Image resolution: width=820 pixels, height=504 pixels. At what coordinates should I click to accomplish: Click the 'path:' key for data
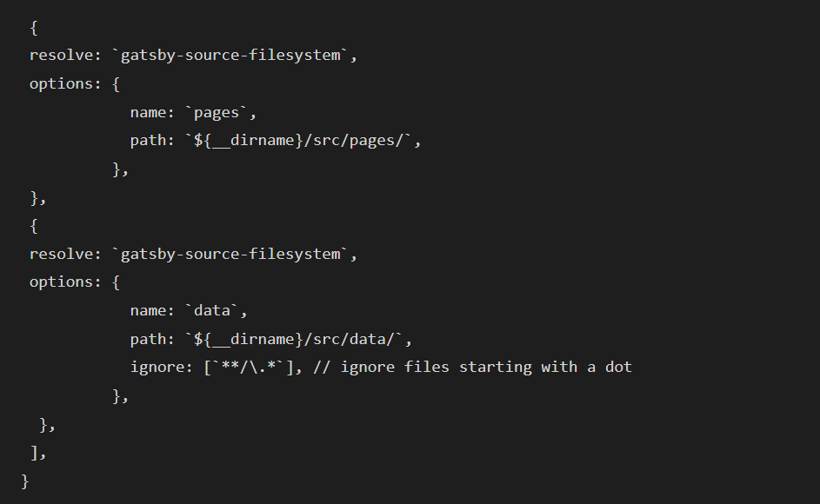click(152, 339)
